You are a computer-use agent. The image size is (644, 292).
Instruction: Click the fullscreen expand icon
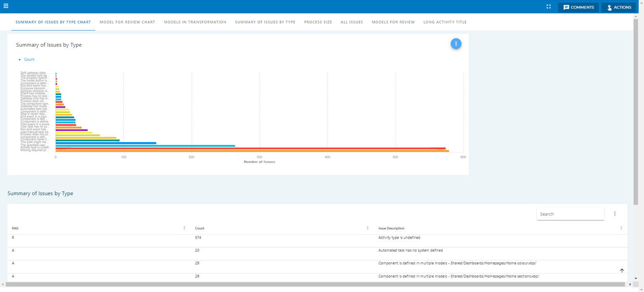pyautogui.click(x=548, y=7)
